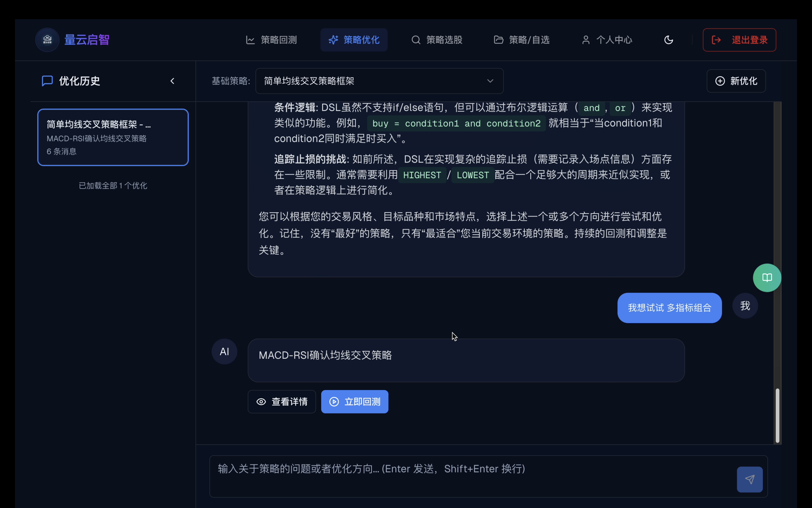Click the 优化历史 chat bubble icon
The height and width of the screenshot is (508, 812).
click(47, 81)
